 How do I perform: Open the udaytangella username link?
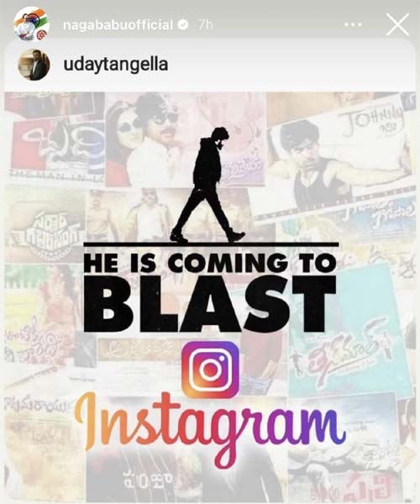tap(116, 65)
